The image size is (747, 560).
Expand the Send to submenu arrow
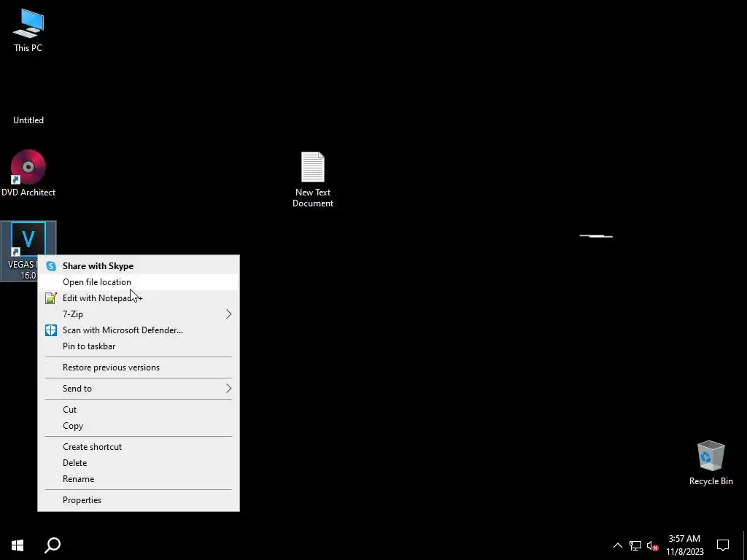click(x=228, y=389)
